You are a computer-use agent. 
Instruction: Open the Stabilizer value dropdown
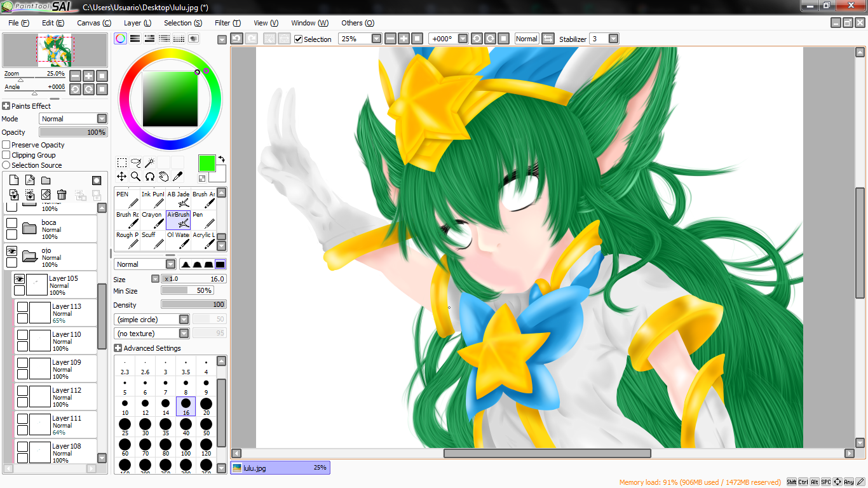(613, 39)
